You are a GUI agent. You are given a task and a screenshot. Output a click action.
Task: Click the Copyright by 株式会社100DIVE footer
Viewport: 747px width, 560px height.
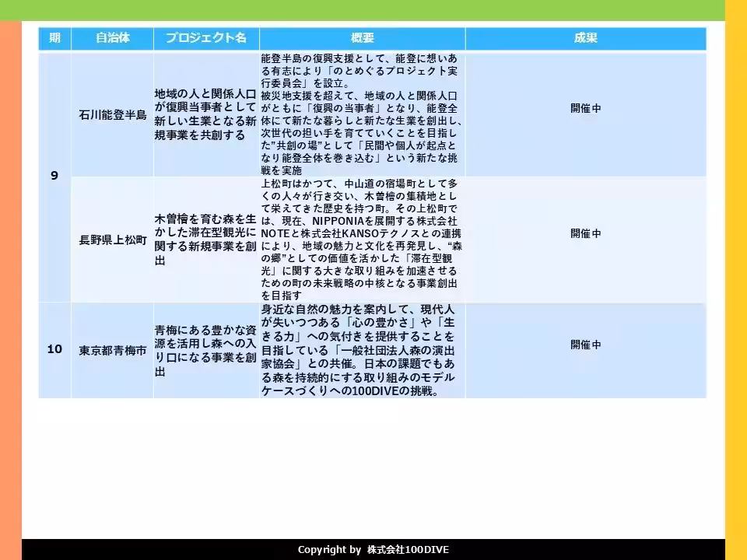(373, 549)
